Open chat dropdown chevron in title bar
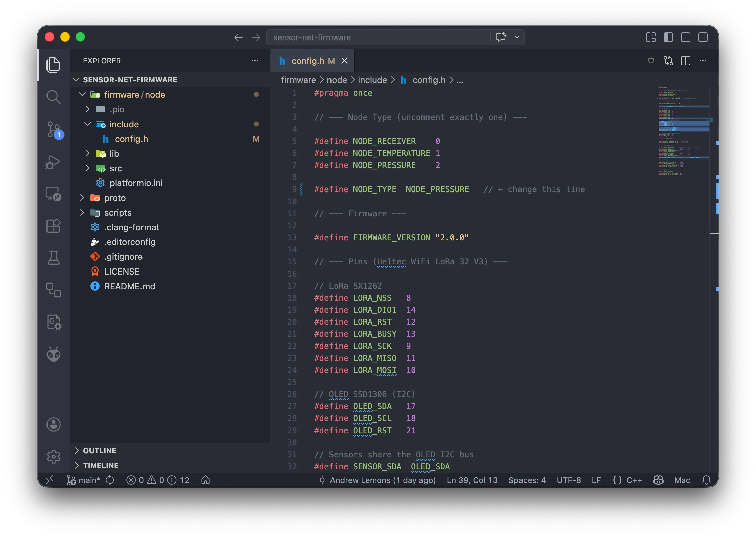 (517, 37)
